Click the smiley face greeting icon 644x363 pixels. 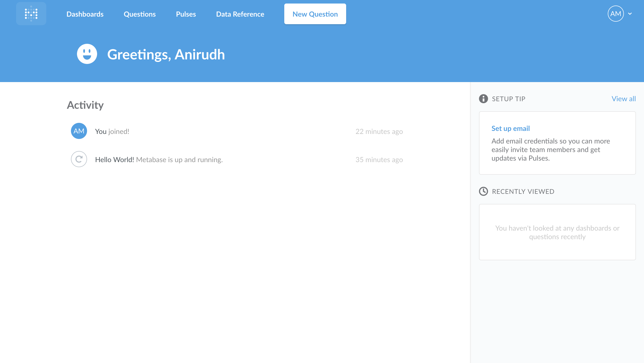pos(87,54)
